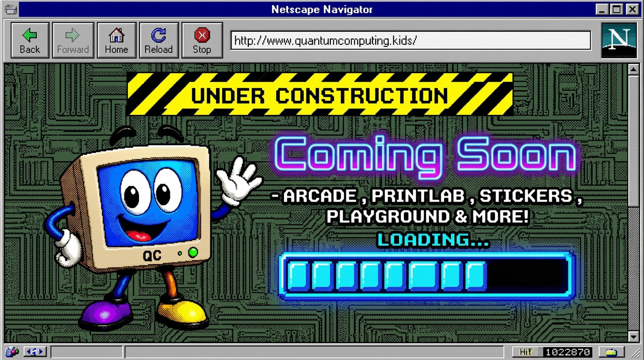This screenshot has width=644, height=360.
Task: Click the greyed Forward arrow button
Action: click(73, 41)
